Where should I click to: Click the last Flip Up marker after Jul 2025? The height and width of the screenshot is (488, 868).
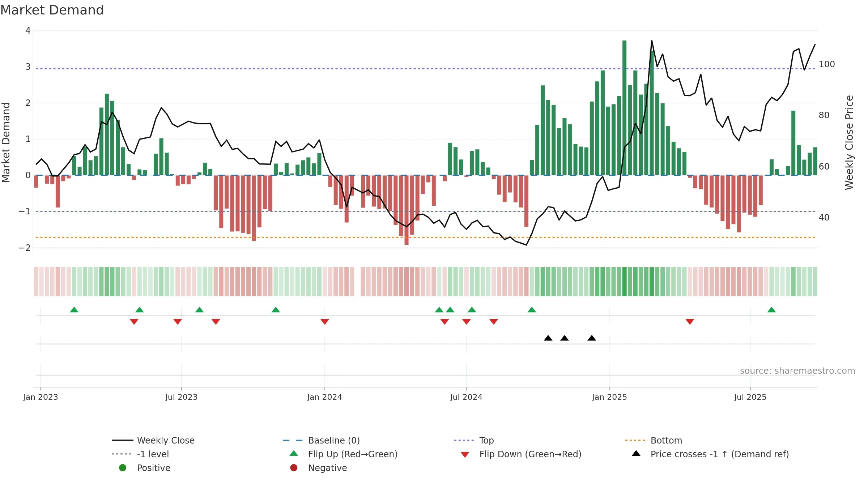click(771, 310)
